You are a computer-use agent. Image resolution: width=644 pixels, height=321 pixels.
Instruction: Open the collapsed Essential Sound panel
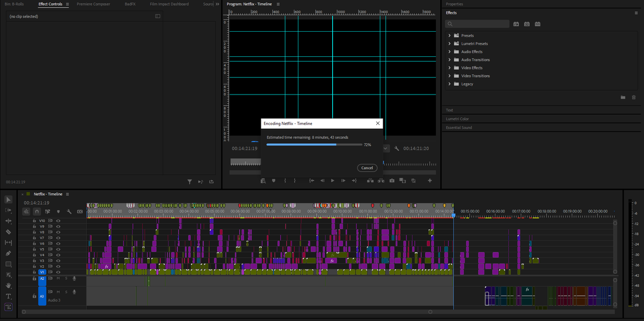click(x=459, y=128)
